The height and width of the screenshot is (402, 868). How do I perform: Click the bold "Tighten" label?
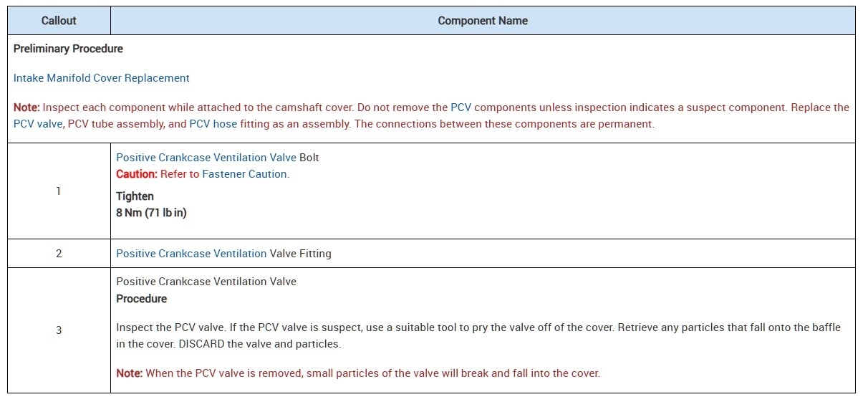135,196
